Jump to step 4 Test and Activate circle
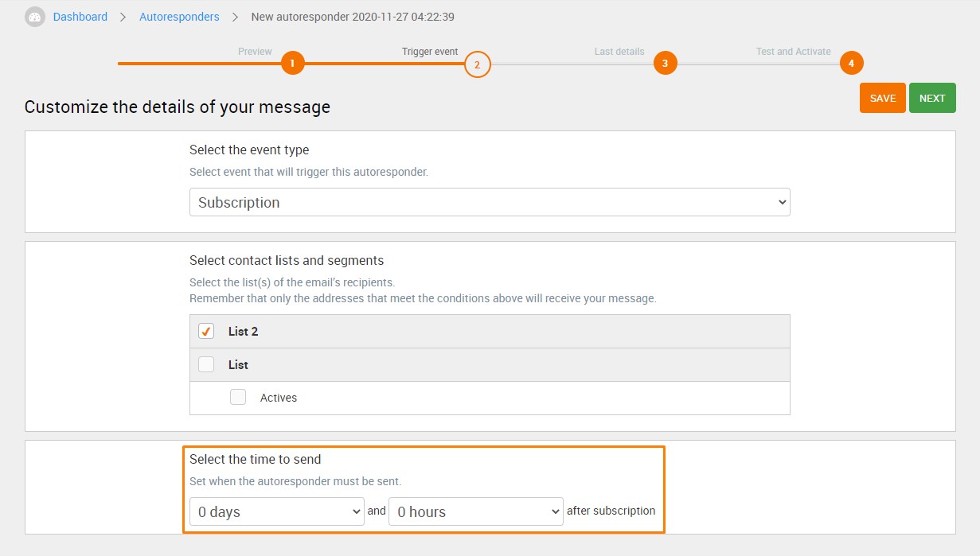Screen dimensions: 980x556 (851, 63)
